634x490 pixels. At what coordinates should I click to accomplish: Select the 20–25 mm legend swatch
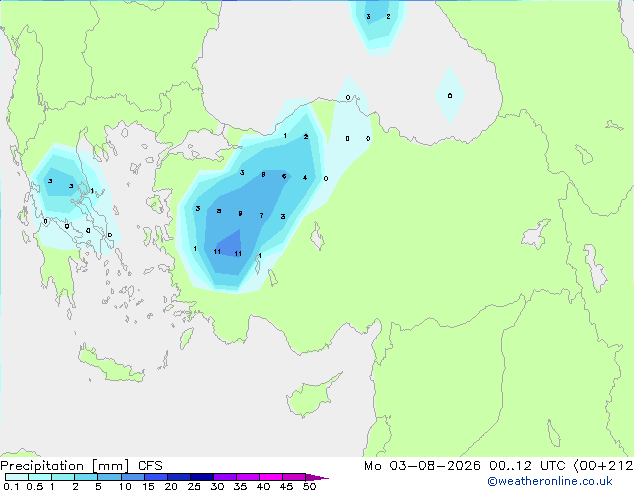(178, 477)
